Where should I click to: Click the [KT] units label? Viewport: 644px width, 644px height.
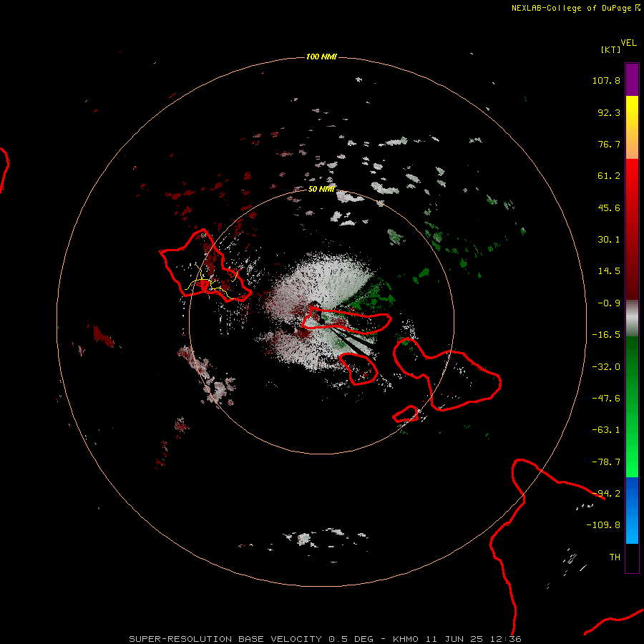coord(610,49)
